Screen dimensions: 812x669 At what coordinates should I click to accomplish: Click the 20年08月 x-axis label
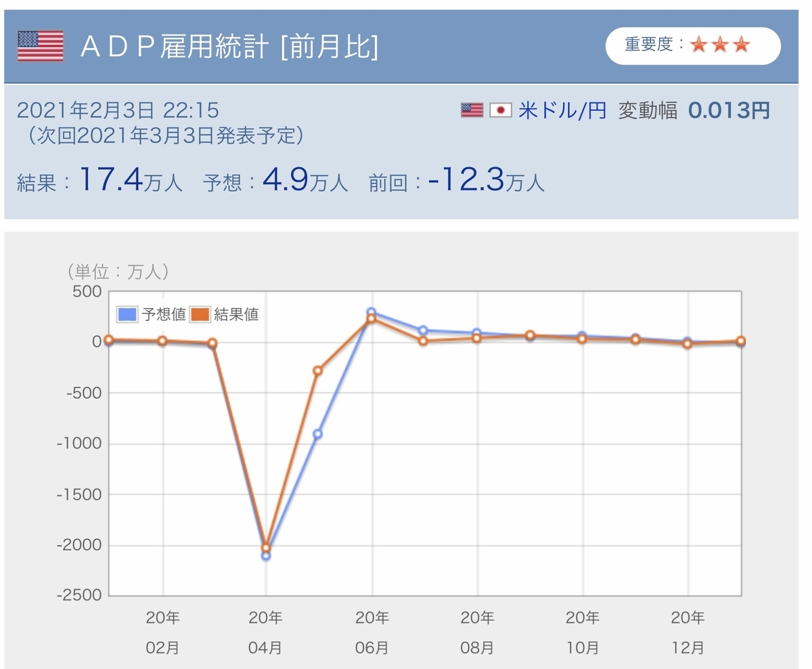click(478, 632)
